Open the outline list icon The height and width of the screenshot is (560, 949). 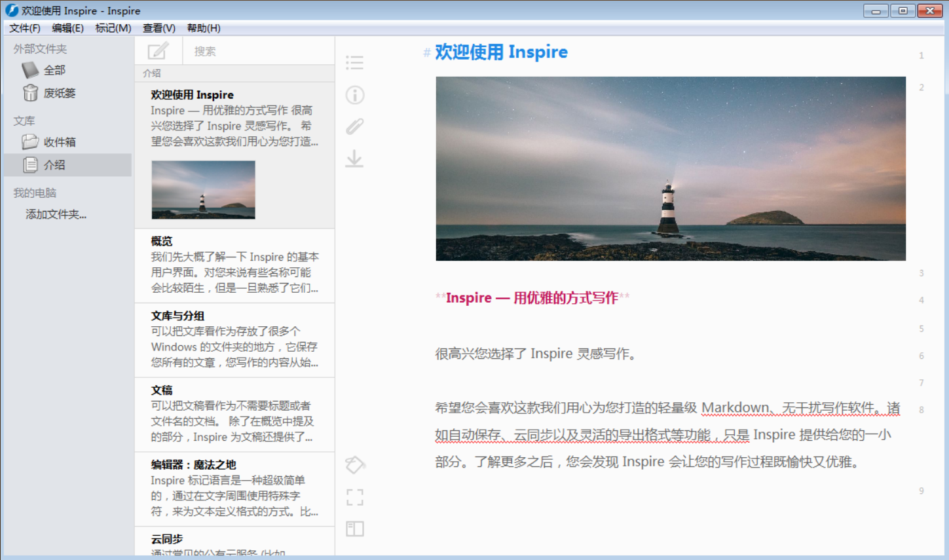click(x=354, y=63)
